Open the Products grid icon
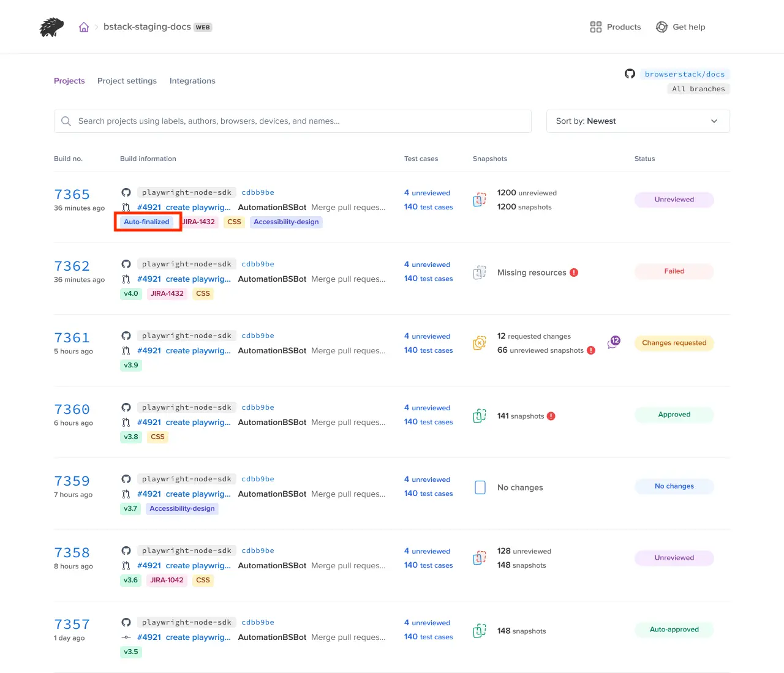The image size is (784, 673). (595, 27)
